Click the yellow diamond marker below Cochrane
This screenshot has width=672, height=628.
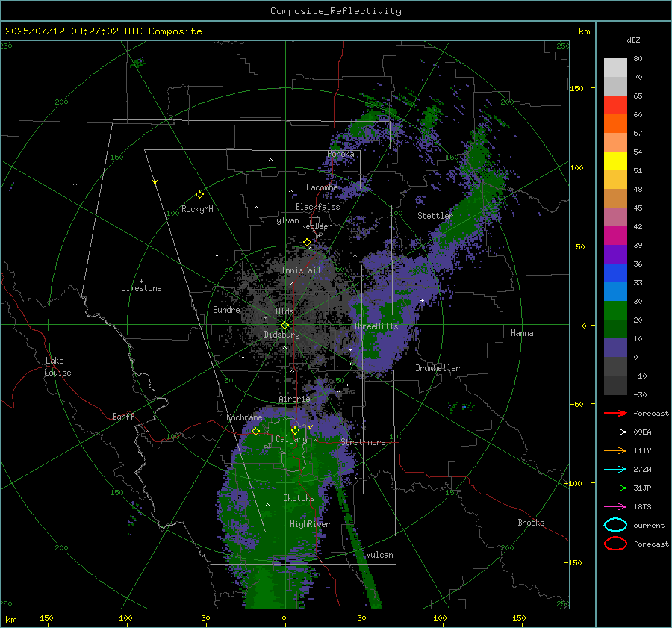click(255, 431)
